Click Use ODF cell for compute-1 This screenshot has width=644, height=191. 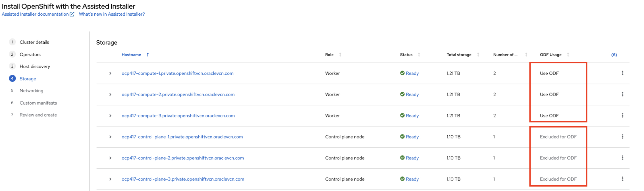(549, 73)
